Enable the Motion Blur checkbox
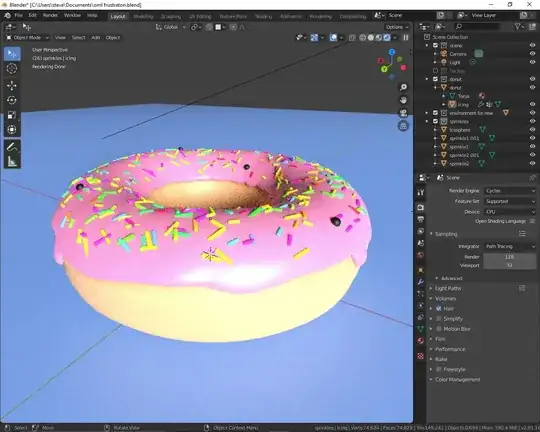 439,329
